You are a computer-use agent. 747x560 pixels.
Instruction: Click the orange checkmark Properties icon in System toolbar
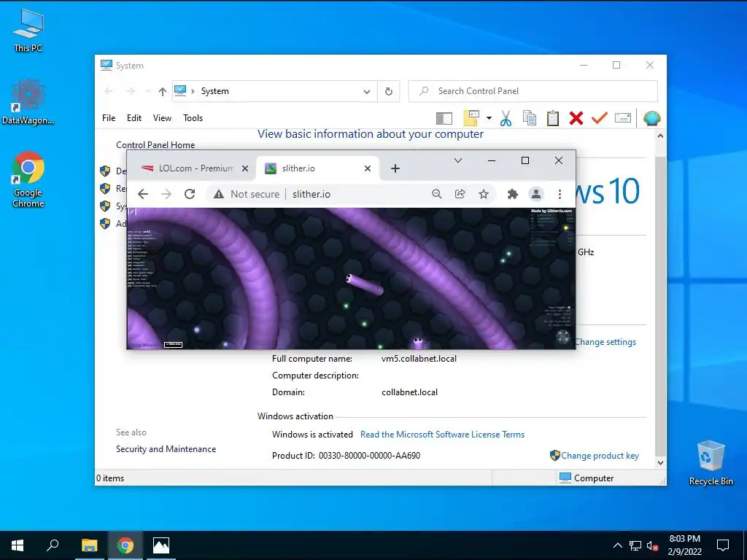pyautogui.click(x=600, y=117)
